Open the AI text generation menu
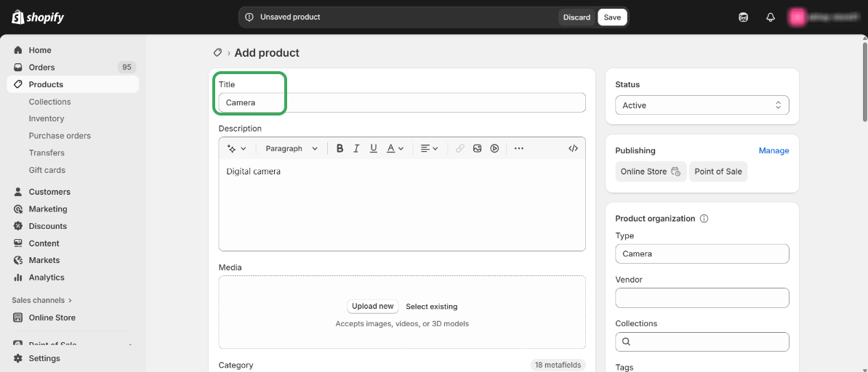The image size is (868, 372). pos(236,148)
